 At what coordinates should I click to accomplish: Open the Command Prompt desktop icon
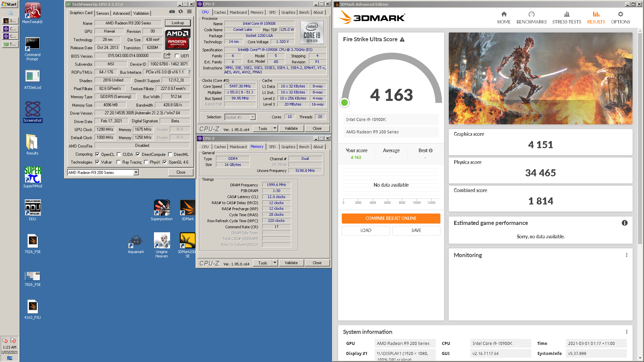pyautogui.click(x=33, y=49)
